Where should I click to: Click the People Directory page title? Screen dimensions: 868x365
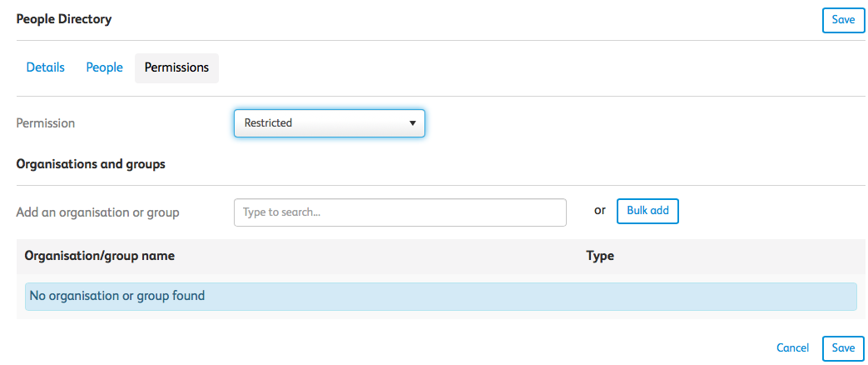pos(63,19)
